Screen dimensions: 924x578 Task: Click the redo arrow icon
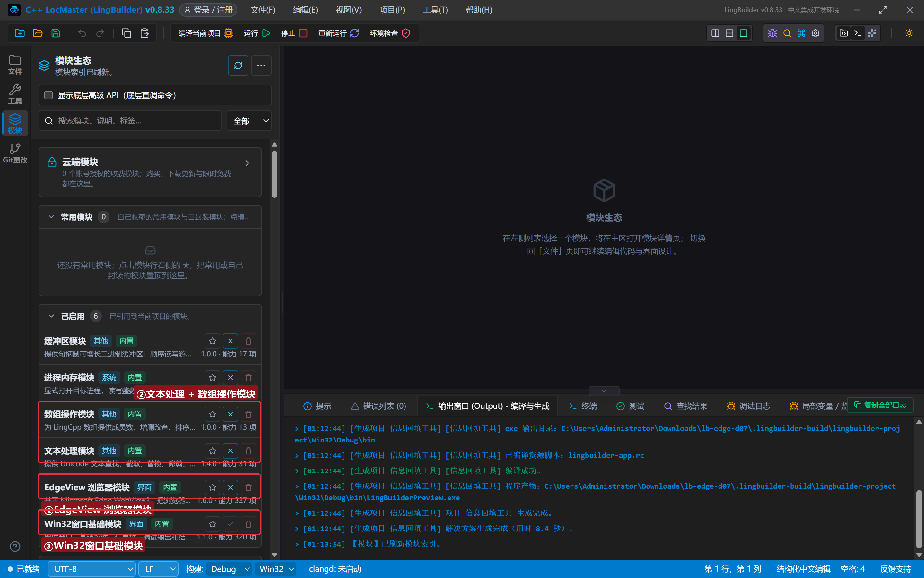100,33
